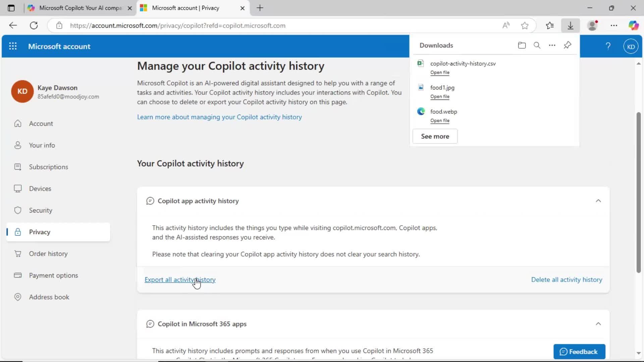The image size is (644, 362).
Task: Open the tab actions menu icon
Action: 11,8
